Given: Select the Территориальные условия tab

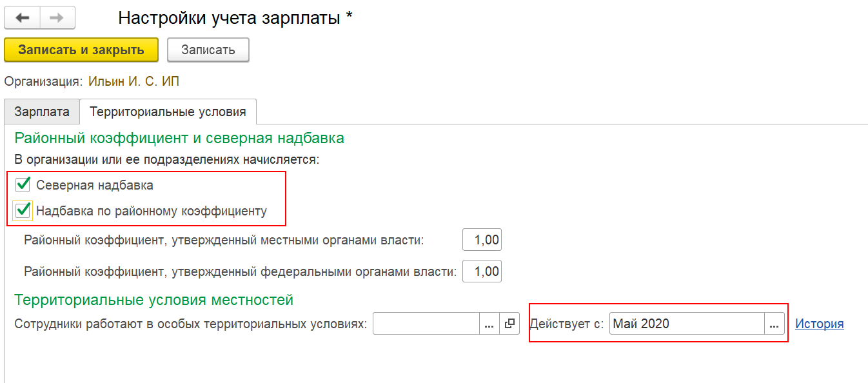Looking at the screenshot, I should [x=168, y=112].
